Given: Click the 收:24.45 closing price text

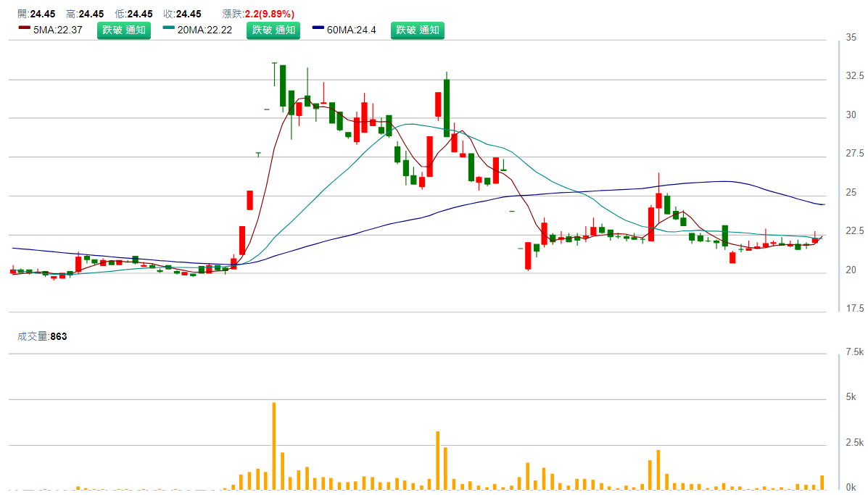Looking at the screenshot, I should coord(182,14).
